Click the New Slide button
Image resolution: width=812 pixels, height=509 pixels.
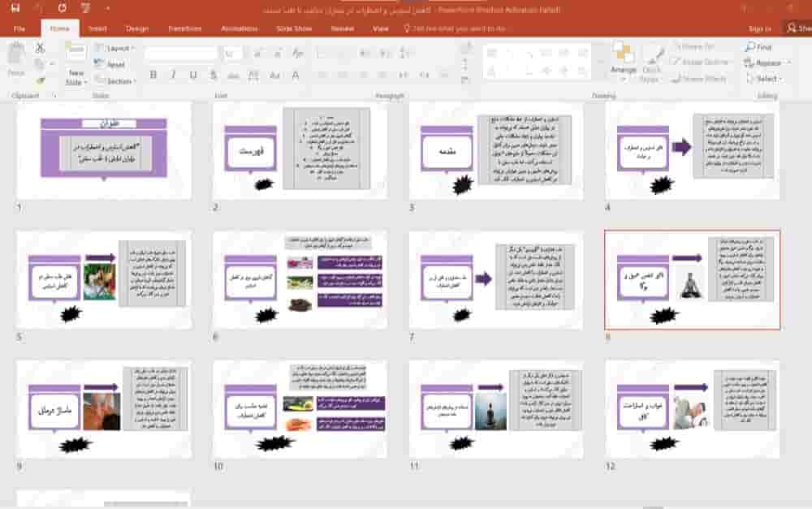click(76, 64)
